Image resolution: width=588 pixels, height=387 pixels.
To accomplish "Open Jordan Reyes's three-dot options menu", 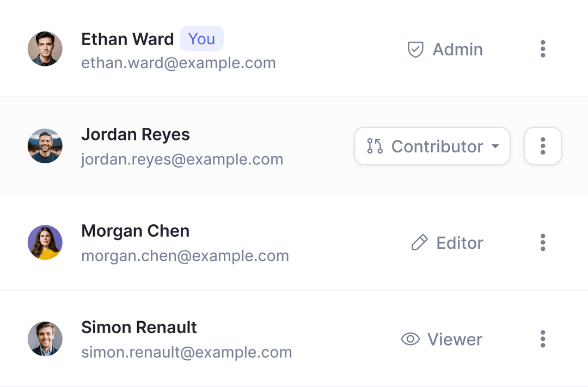I will point(543,146).
